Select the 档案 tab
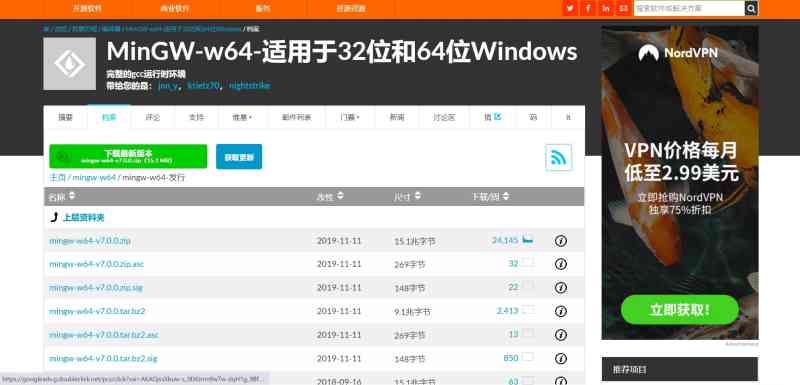800x385 pixels. 109,117
